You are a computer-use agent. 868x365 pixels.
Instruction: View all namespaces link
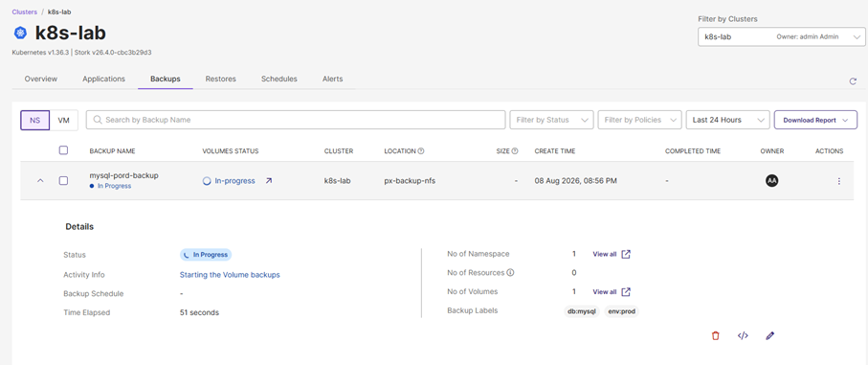coord(605,254)
